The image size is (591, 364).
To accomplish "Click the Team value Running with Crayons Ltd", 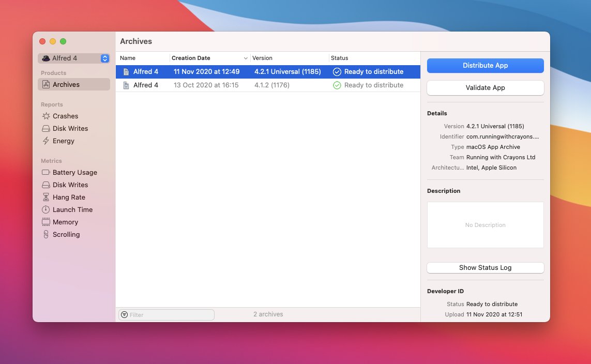I will 501,157.
